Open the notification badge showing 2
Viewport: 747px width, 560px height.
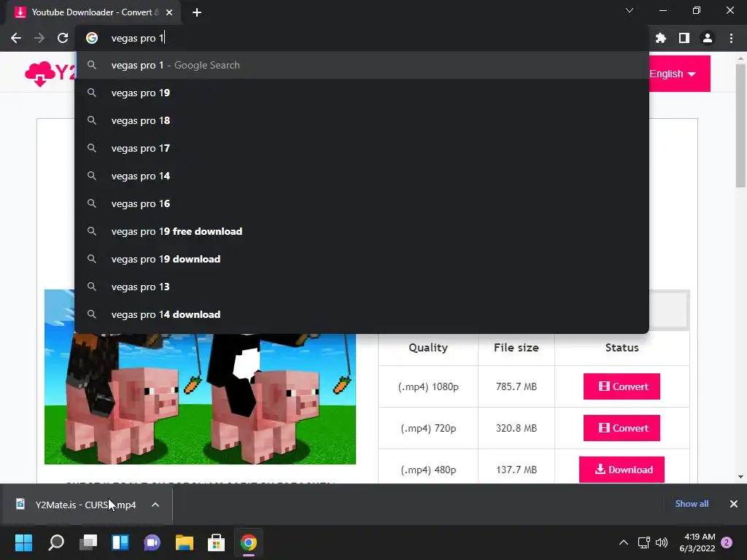point(727,542)
